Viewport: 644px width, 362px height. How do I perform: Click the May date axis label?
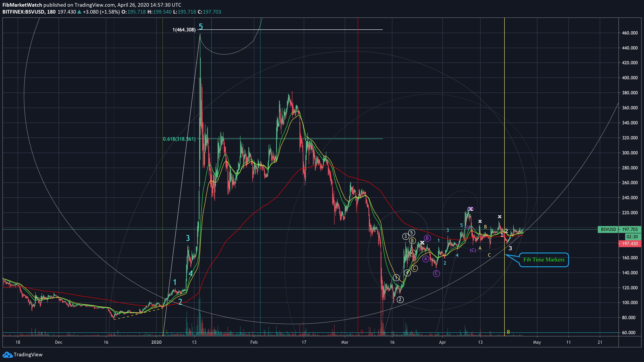point(537,342)
